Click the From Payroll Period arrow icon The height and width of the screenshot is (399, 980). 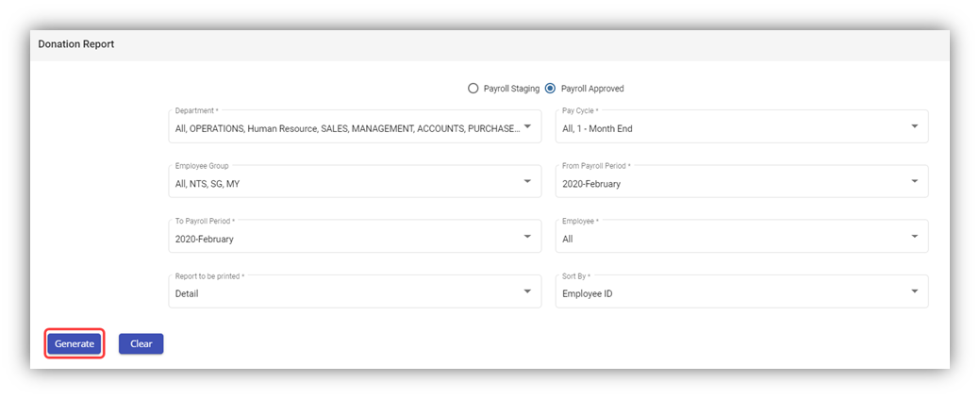914,181
